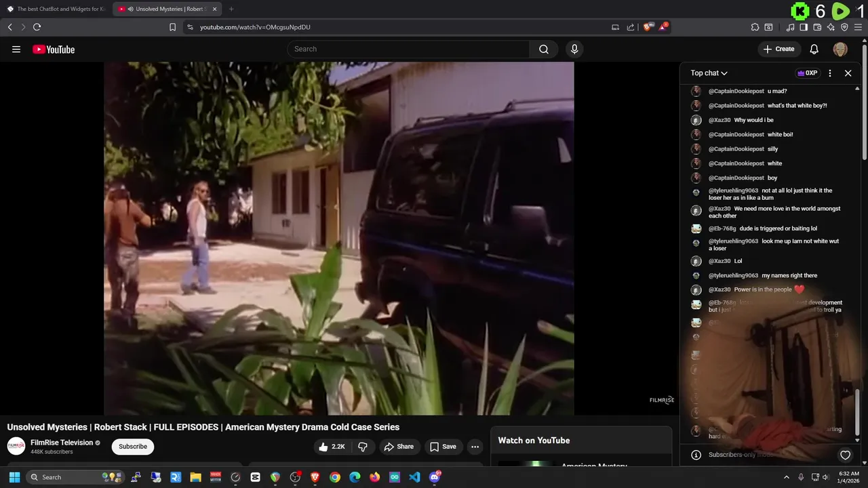Open media control music note icon
868x488 pixels.
pos(790,27)
